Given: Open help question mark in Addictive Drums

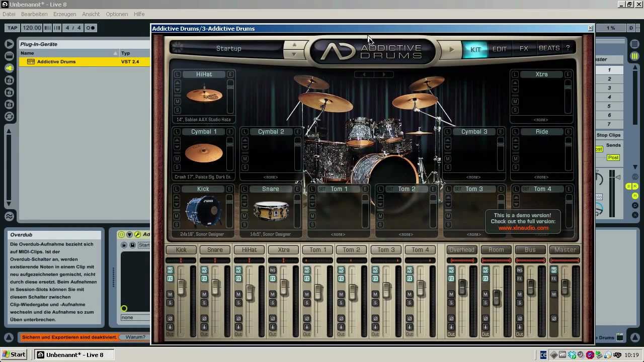Looking at the screenshot, I should [568, 48].
